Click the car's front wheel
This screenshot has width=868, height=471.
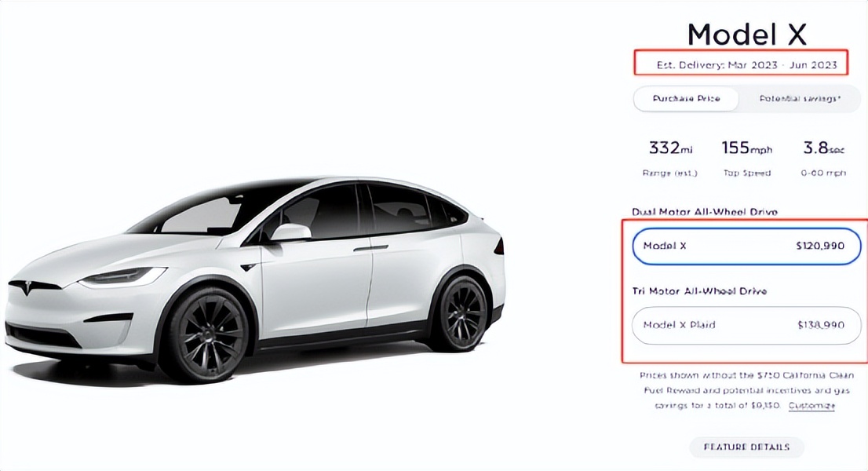[x=203, y=334]
